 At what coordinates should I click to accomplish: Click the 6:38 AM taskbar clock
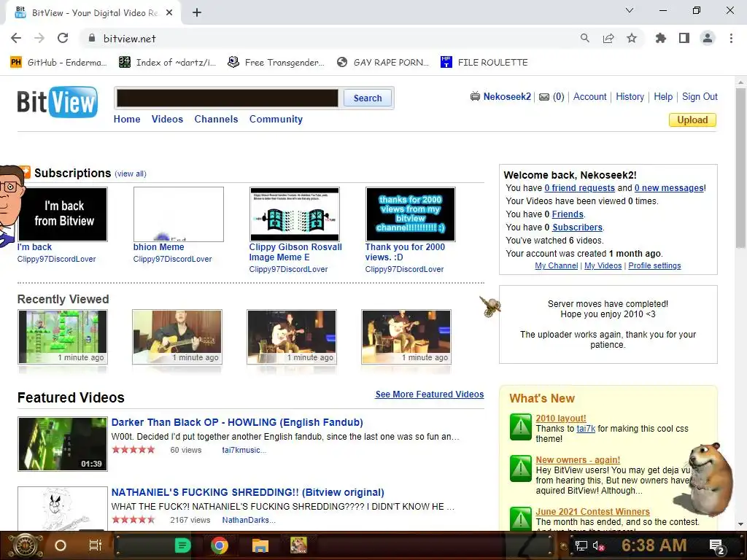point(654,545)
